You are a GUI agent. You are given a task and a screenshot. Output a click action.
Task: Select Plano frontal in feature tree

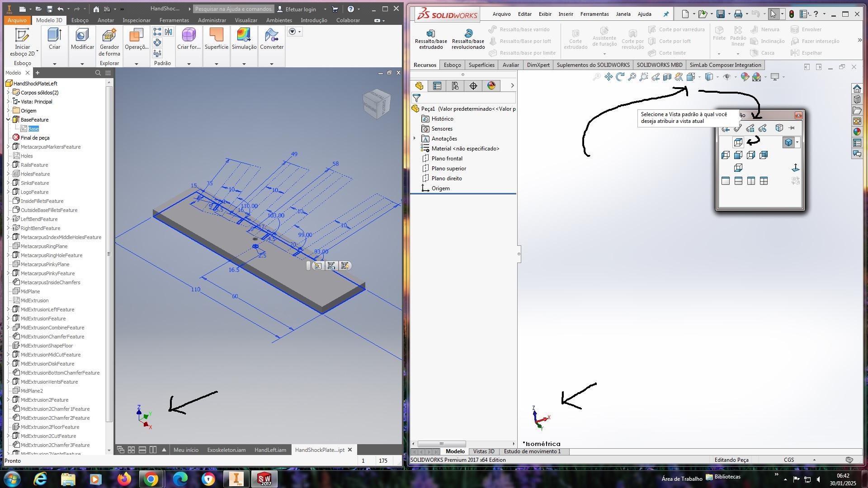[x=447, y=159]
